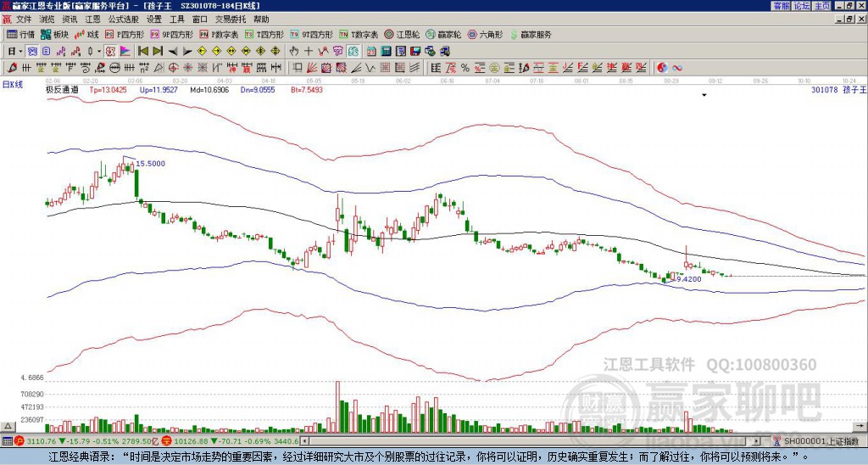
Task: Click the small up-triangle button at bottom left
Action: coord(7,426)
